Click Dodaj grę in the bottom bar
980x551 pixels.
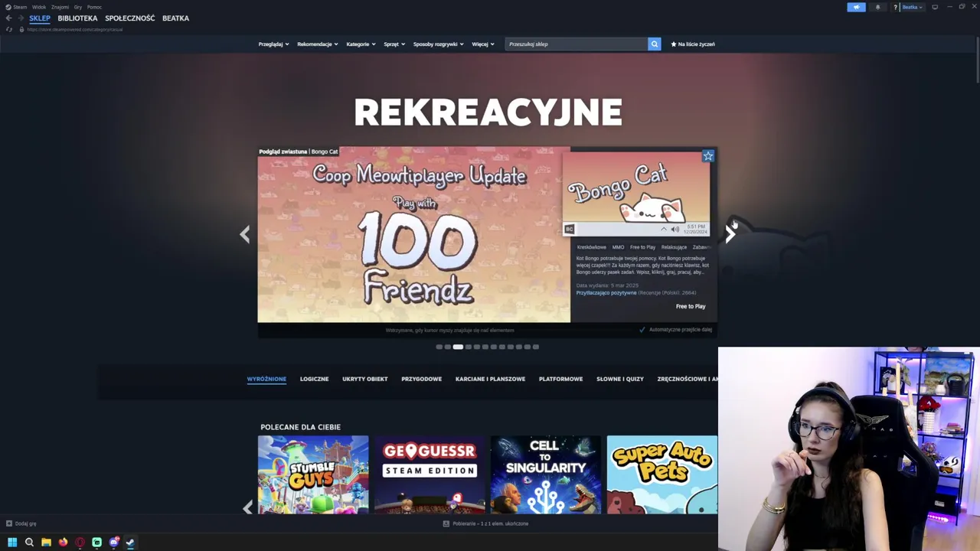coord(25,523)
